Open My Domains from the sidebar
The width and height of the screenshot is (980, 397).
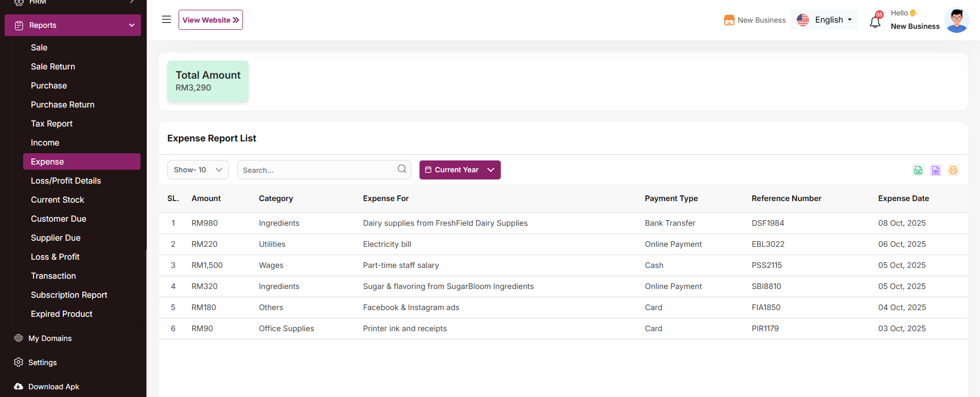click(50, 338)
